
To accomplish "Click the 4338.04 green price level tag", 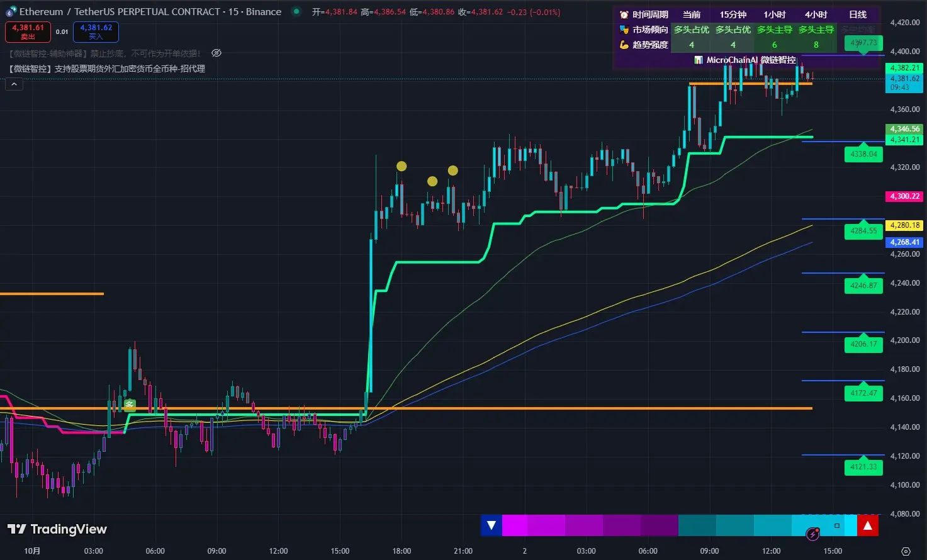I will (863, 154).
